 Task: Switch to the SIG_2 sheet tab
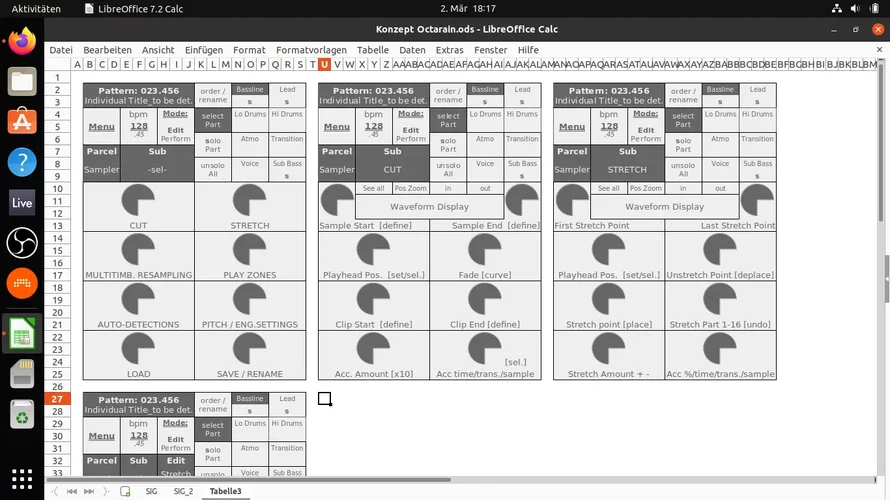click(183, 491)
